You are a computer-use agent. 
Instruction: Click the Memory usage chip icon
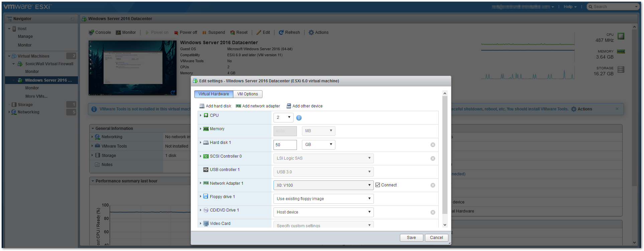coord(621,52)
